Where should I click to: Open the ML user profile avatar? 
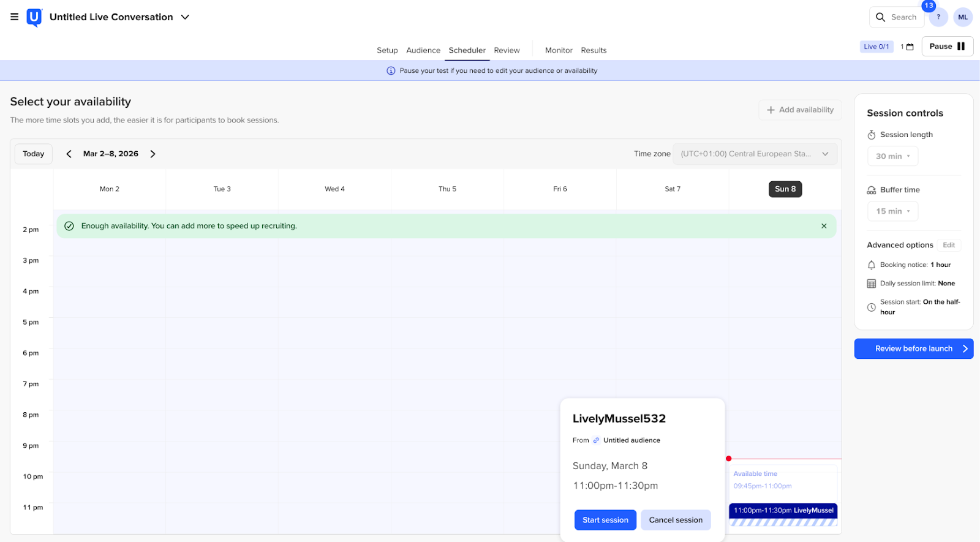pos(962,17)
